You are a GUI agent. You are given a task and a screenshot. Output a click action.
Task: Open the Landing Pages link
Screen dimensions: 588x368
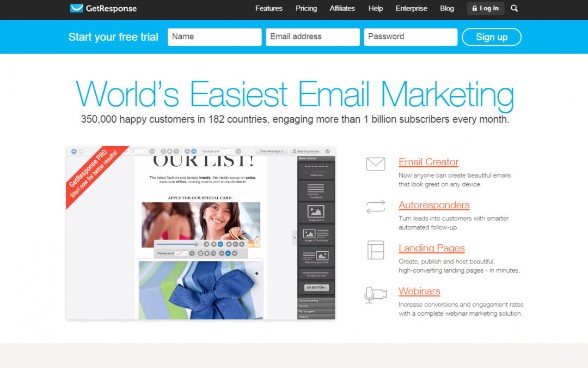(x=432, y=248)
